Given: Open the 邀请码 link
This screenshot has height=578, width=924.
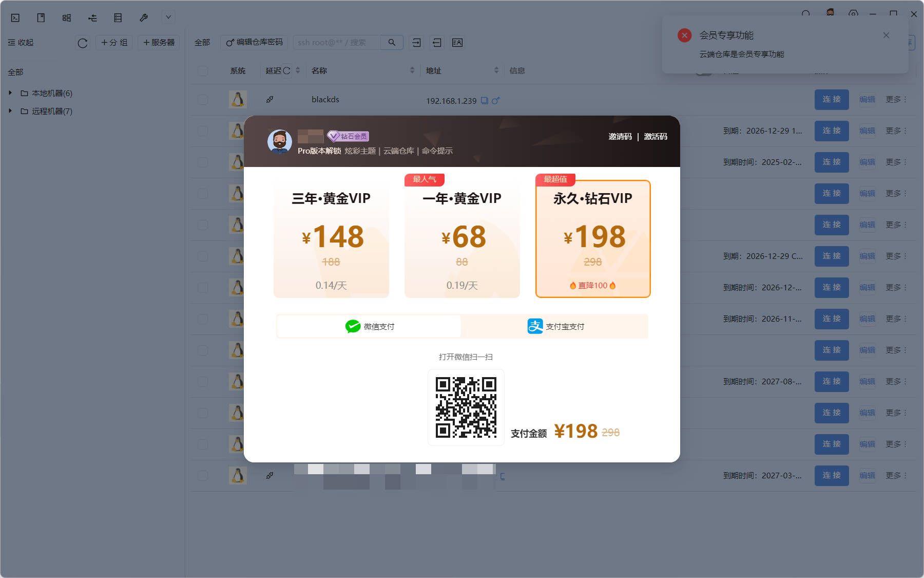Looking at the screenshot, I should [x=620, y=137].
